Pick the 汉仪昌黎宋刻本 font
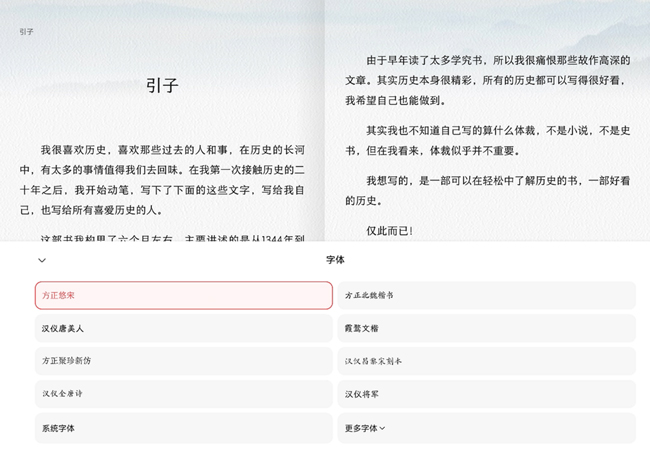650x454 pixels. click(487, 361)
